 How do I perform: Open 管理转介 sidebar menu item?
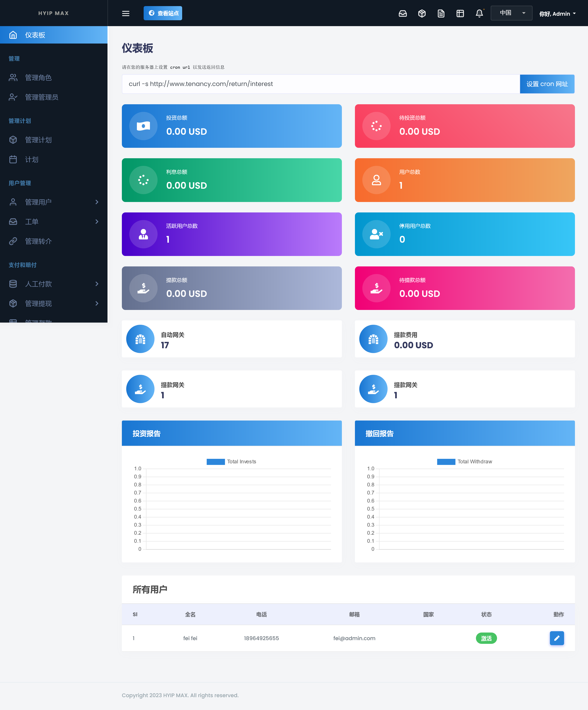[x=38, y=241]
